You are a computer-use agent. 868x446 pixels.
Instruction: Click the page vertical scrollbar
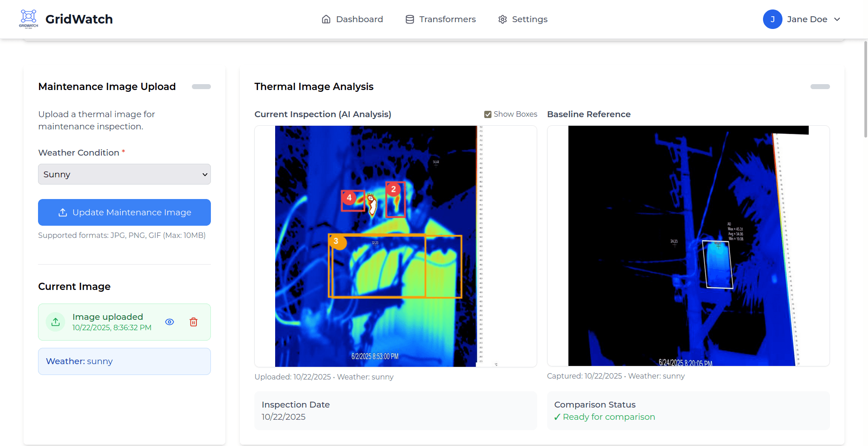tap(865, 90)
